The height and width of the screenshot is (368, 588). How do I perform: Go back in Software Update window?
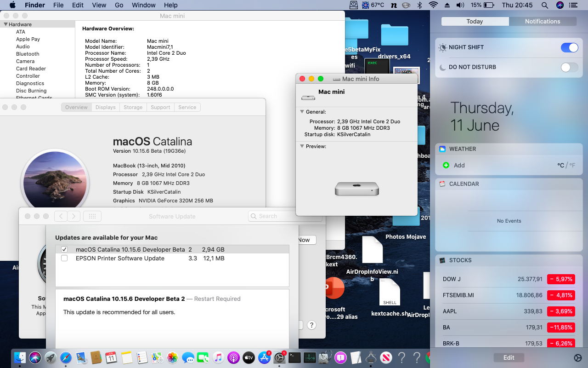coord(61,216)
